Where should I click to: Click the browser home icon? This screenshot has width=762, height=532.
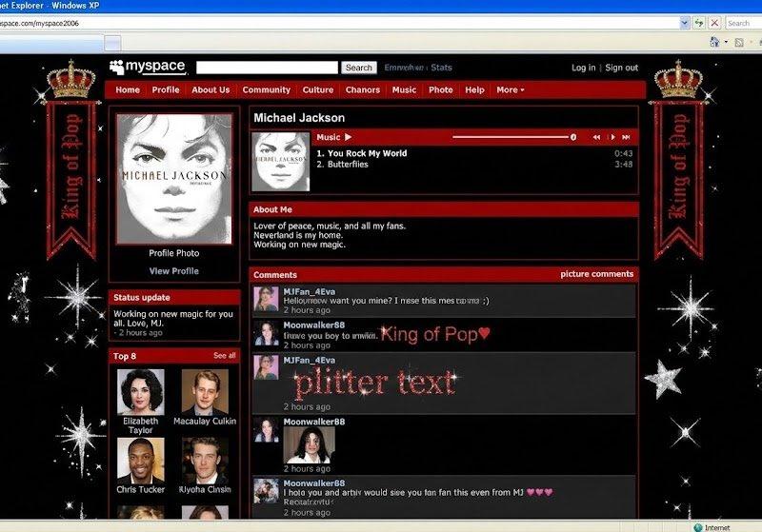[x=714, y=42]
